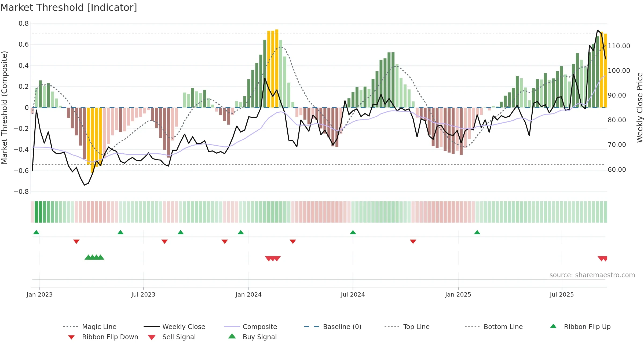644x362 pixels.
Task: Click ribbon flip up marker near September 2023
Action: coord(181,232)
